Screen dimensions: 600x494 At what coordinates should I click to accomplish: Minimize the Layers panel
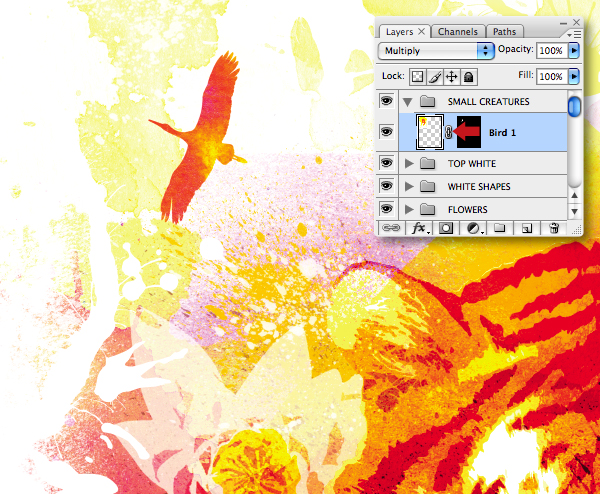563,23
